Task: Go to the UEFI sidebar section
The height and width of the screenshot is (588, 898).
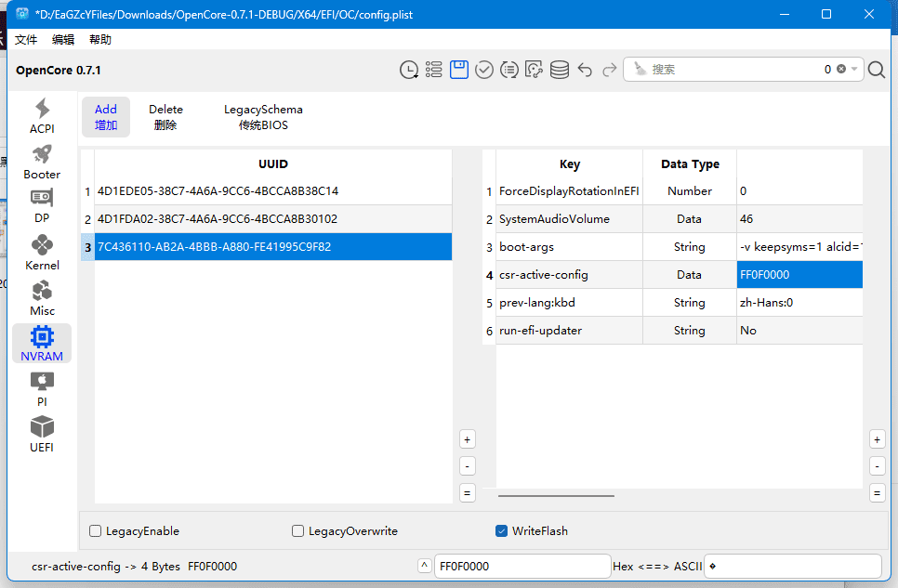Action: pos(42,434)
